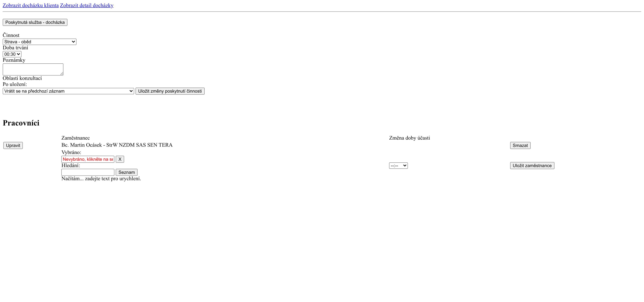Screen dimensions: 644x302
Task: Click the Změna doby účasti column header
Action: (x=409, y=138)
